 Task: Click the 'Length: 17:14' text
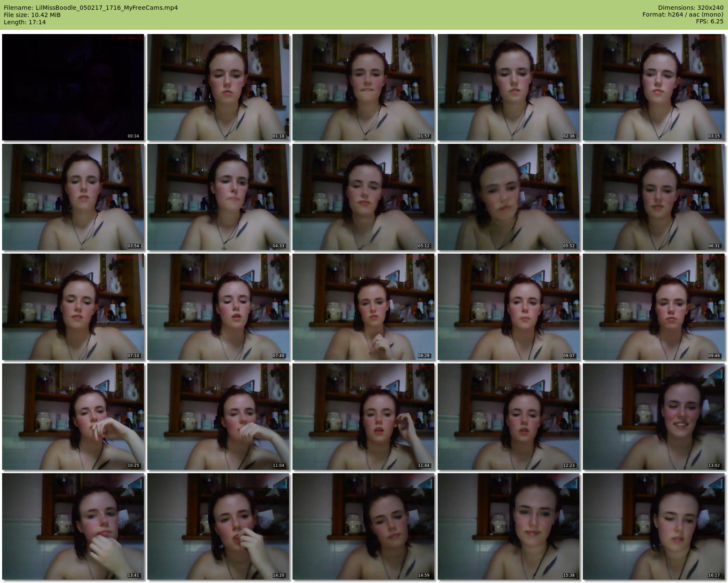click(25, 22)
